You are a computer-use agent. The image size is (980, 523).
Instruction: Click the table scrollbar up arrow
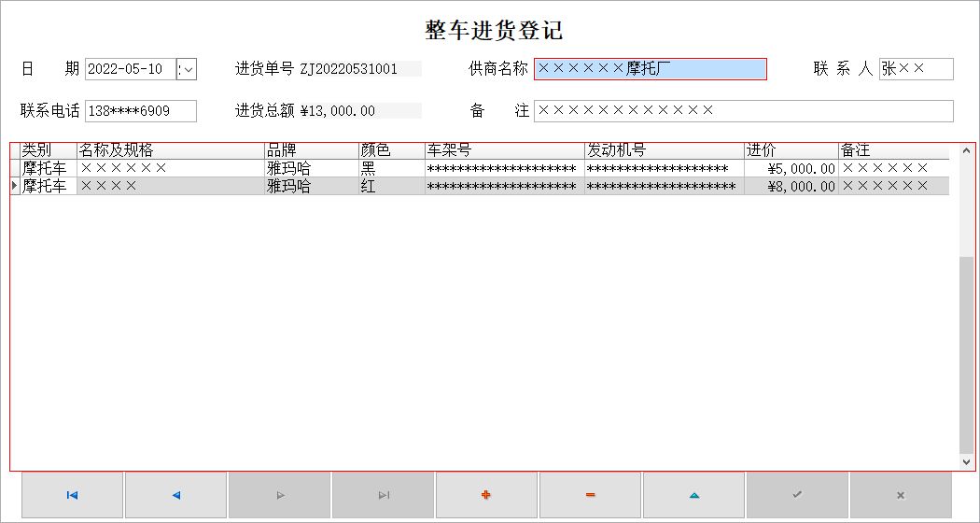click(966, 150)
